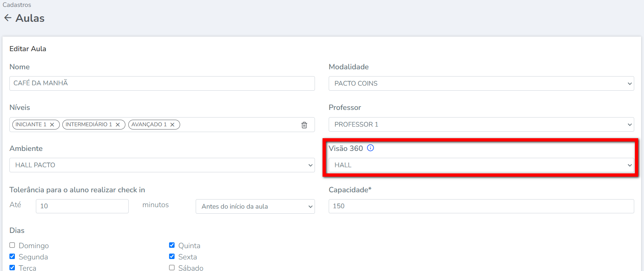This screenshot has width=644, height=271.
Task: Remove the INTERMEDIÁRIO 1 level tag
Action: (118, 124)
